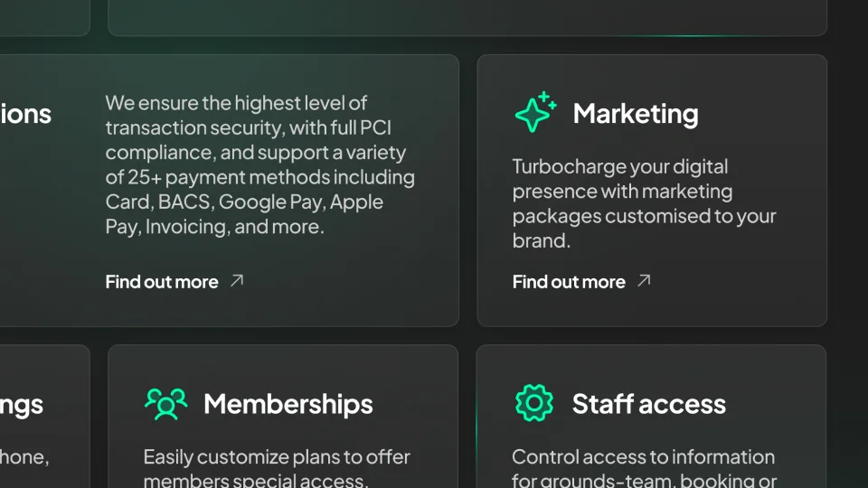
Task: Click the arrow icon in Marketing card
Action: pyautogui.click(x=644, y=281)
